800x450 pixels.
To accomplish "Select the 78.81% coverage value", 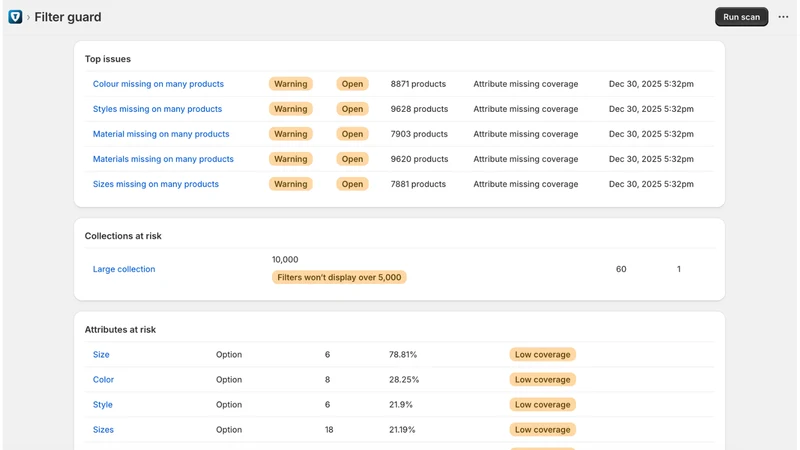I will 403,355.
